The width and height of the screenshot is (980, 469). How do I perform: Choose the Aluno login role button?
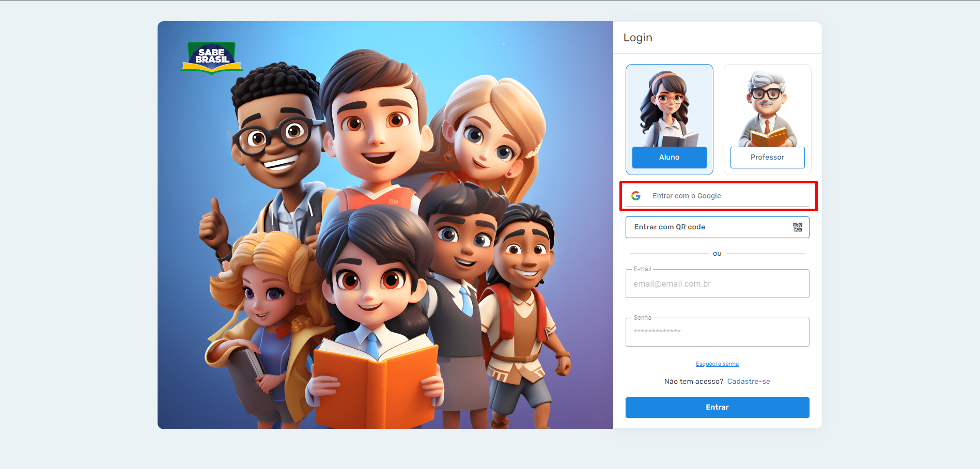tap(669, 157)
